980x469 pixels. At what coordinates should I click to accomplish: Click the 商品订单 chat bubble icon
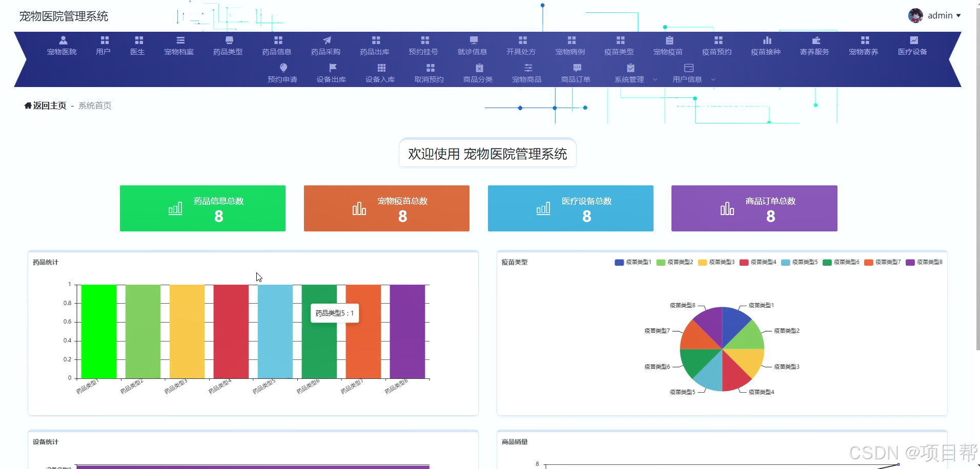tap(577, 68)
